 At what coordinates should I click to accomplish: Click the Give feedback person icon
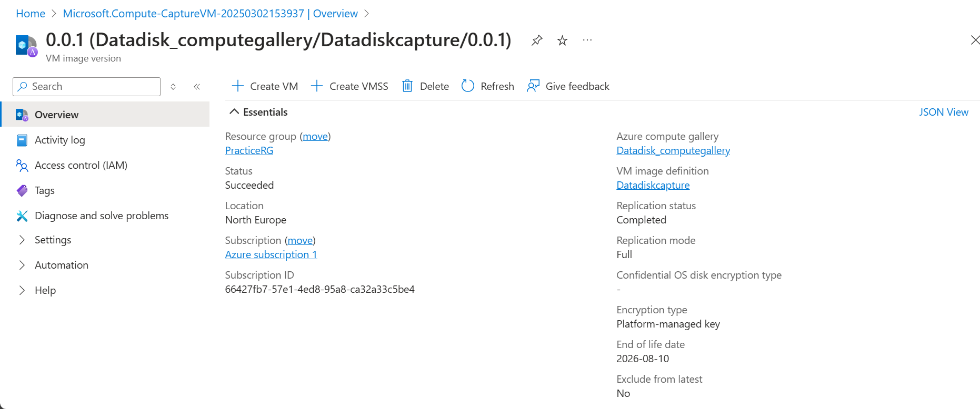pyautogui.click(x=533, y=86)
